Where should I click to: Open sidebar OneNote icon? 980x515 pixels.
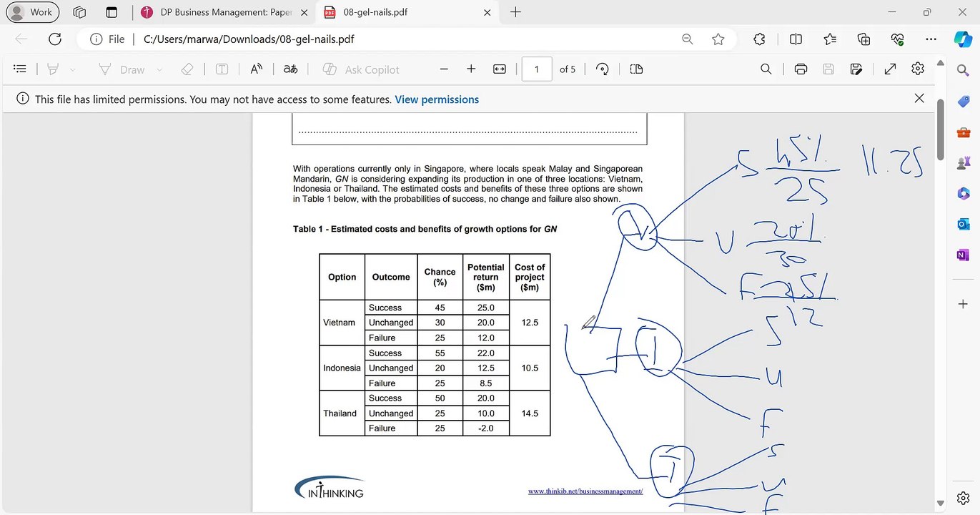[x=963, y=255]
